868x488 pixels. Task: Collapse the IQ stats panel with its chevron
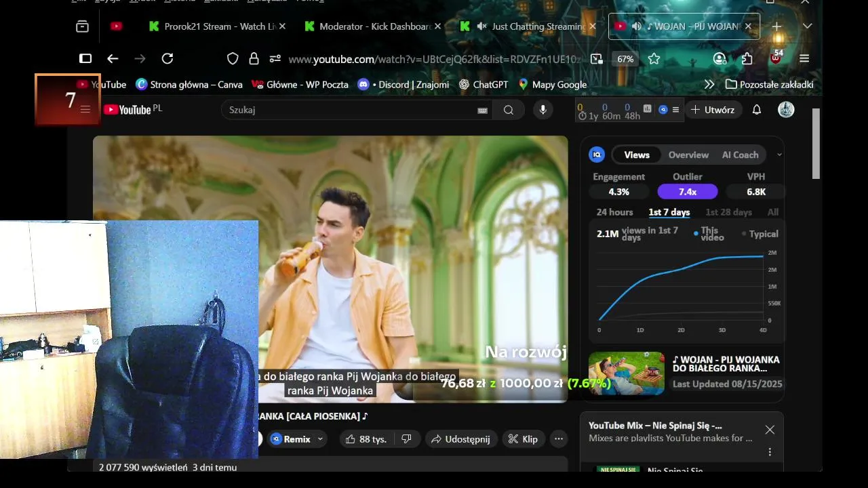point(779,155)
